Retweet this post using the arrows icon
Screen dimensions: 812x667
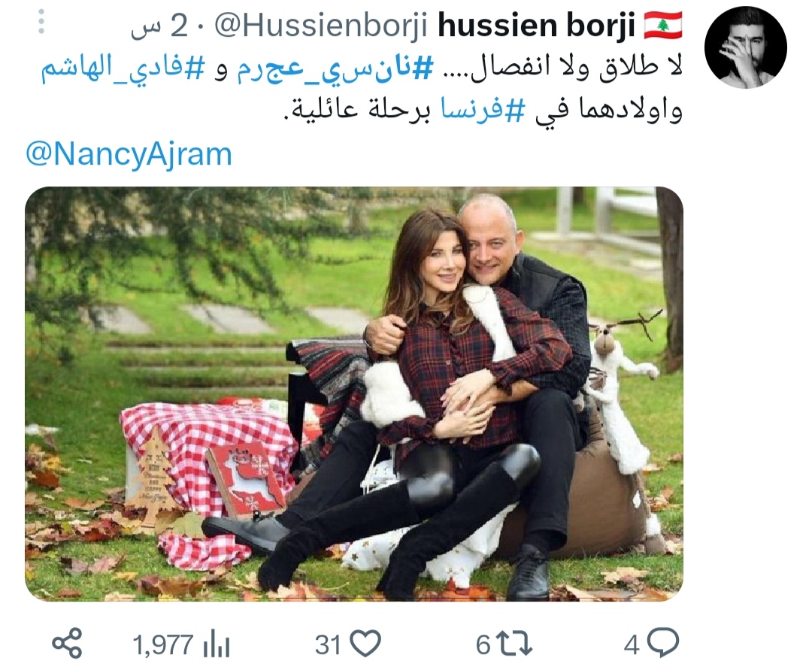514,644
